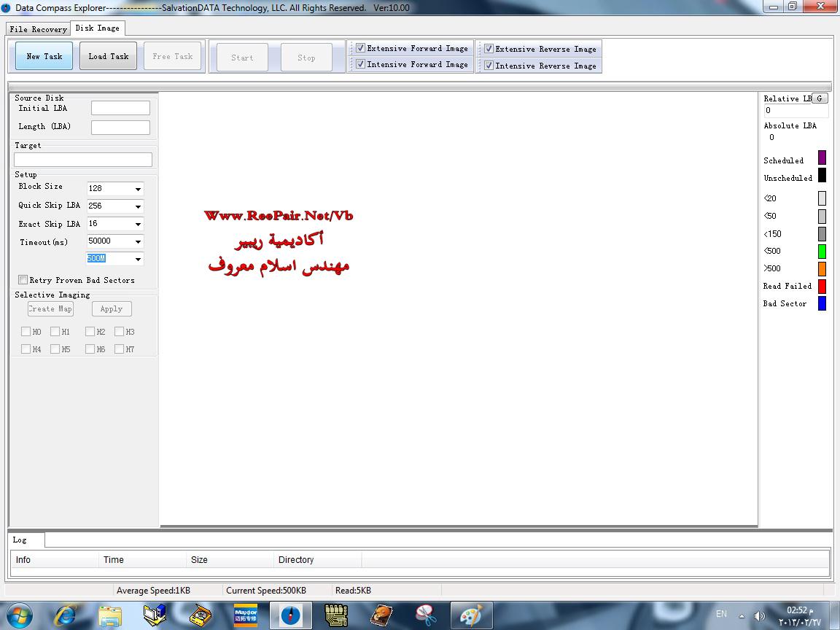Click the Data Compass icon in taskbar
The image size is (840, 630).
(x=290, y=615)
